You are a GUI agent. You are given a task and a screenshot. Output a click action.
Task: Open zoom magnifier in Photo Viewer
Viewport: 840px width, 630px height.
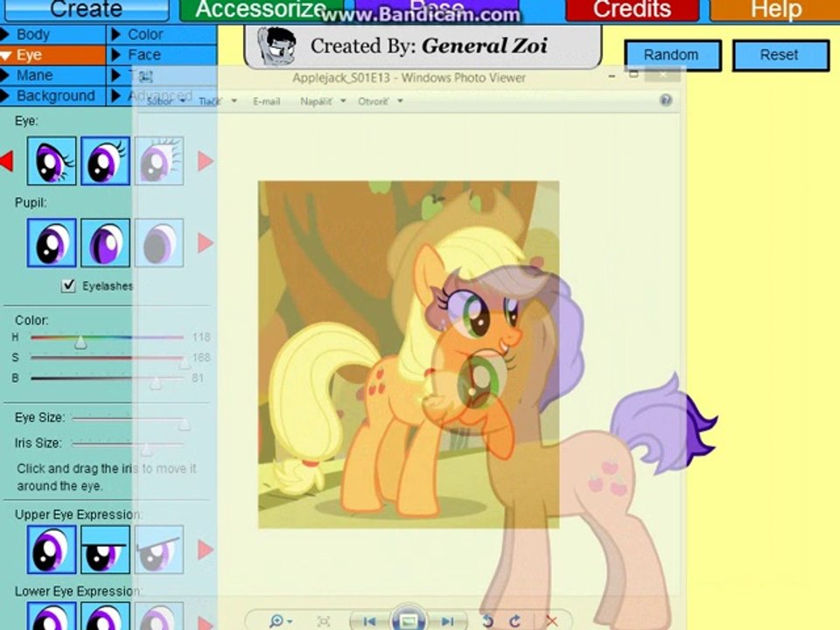pos(280,621)
